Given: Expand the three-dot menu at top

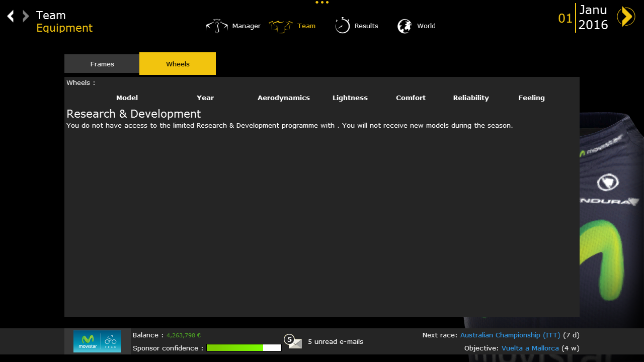Looking at the screenshot, I should 322,3.
